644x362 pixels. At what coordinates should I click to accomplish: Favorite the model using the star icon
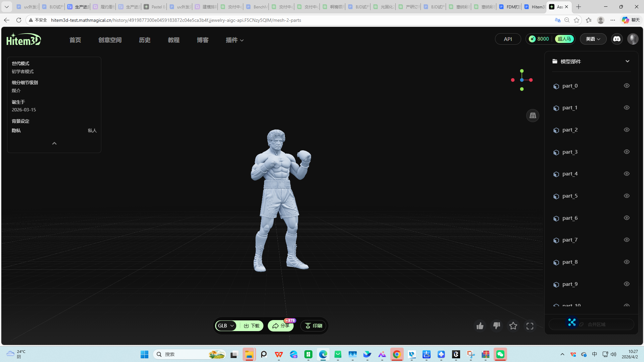pos(513,325)
